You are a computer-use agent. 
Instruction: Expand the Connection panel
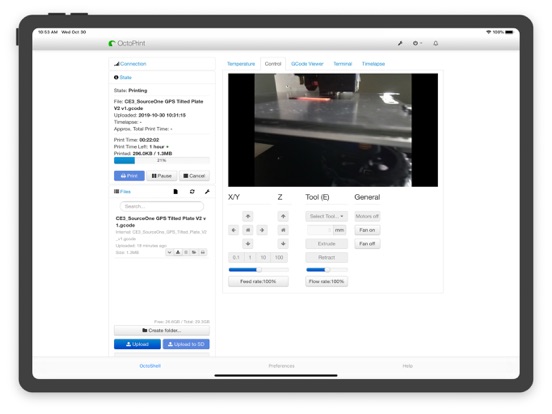130,64
